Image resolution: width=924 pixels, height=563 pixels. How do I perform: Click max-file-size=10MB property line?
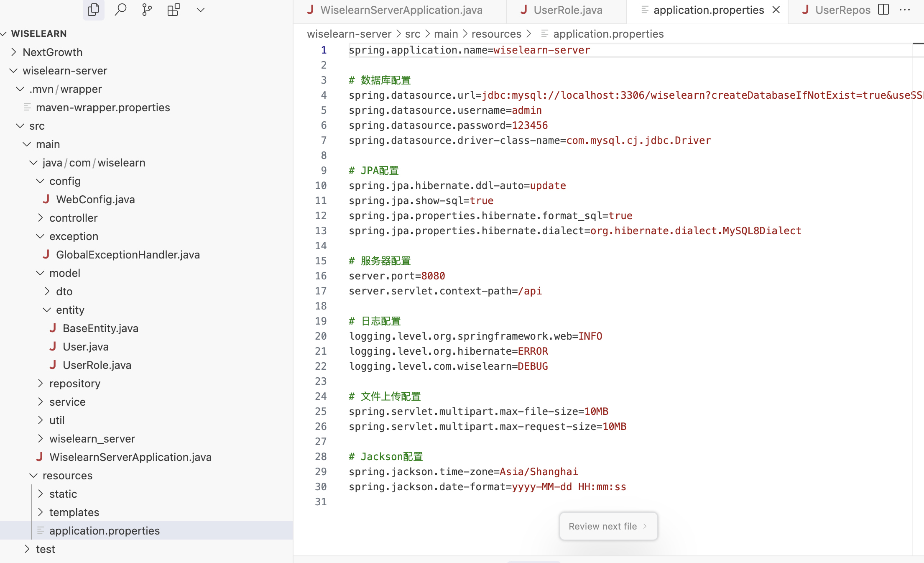click(x=479, y=412)
